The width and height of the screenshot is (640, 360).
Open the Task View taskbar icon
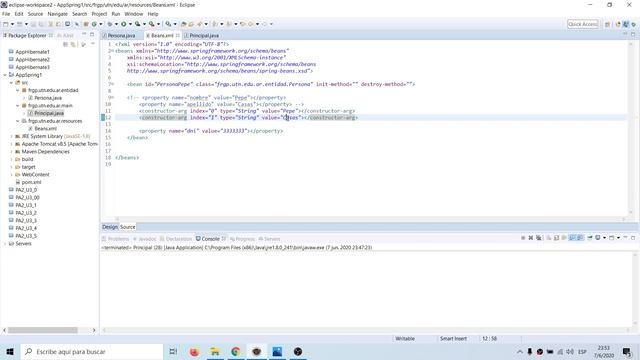point(173,351)
